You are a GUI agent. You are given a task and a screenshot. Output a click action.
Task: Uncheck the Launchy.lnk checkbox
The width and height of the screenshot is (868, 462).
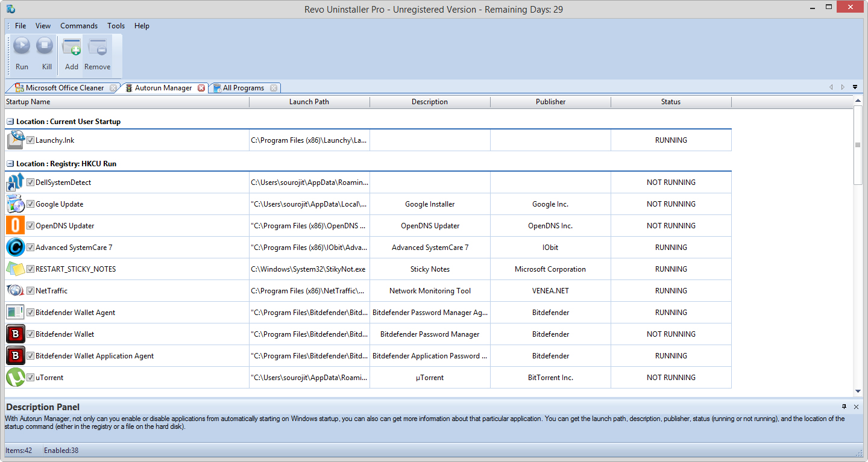tap(30, 140)
